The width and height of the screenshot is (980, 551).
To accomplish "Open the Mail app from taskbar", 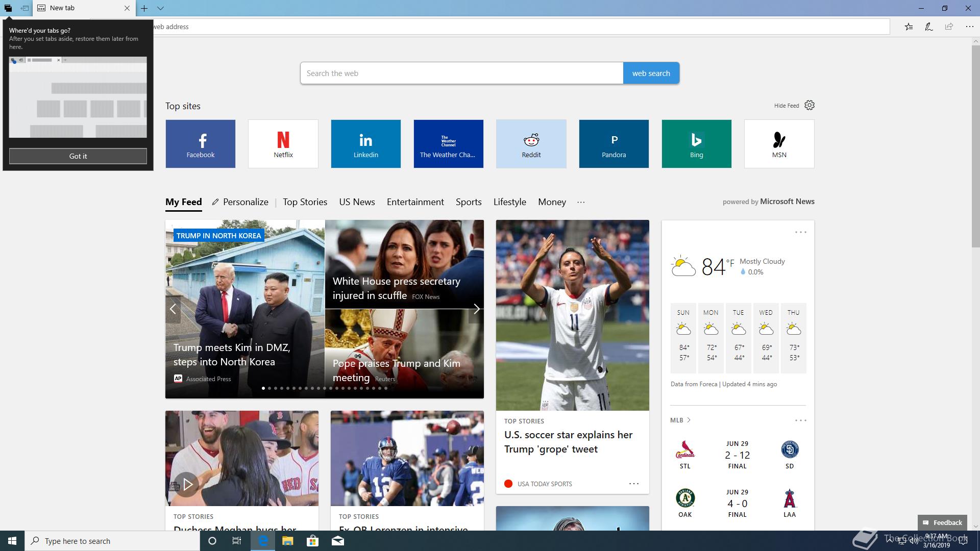I will pos(337,541).
